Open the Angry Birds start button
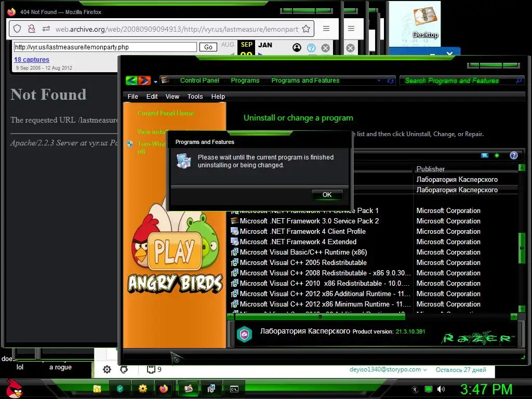The width and height of the screenshot is (532, 399). tap(14, 389)
